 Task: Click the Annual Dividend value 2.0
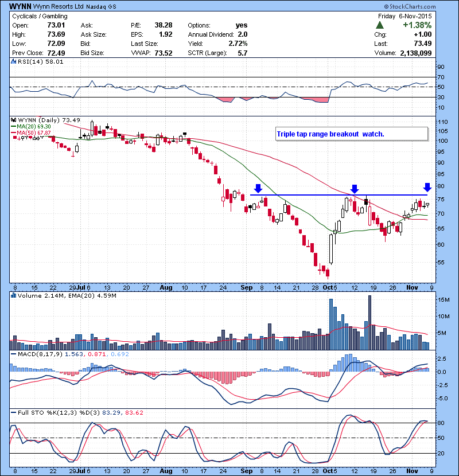pos(243,34)
